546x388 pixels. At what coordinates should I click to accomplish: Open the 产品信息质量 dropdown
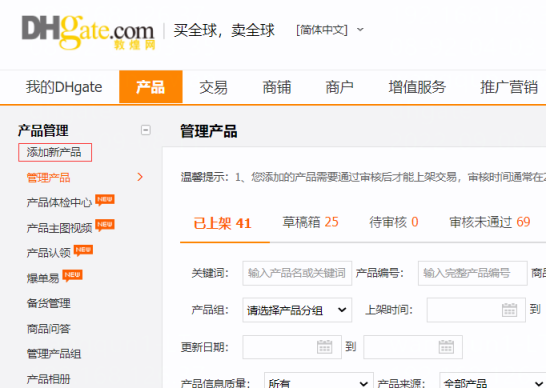(319, 381)
